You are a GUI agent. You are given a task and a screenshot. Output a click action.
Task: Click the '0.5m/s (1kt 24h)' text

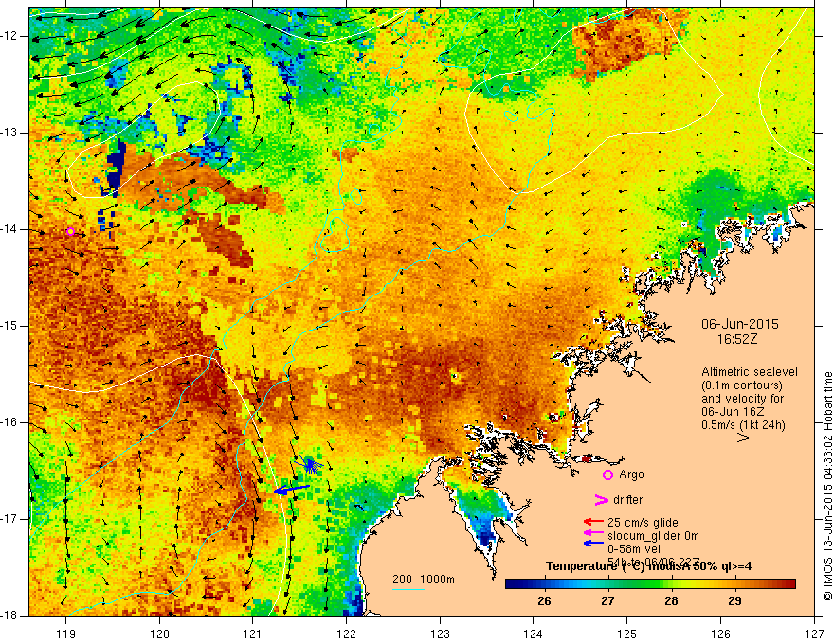743,425
